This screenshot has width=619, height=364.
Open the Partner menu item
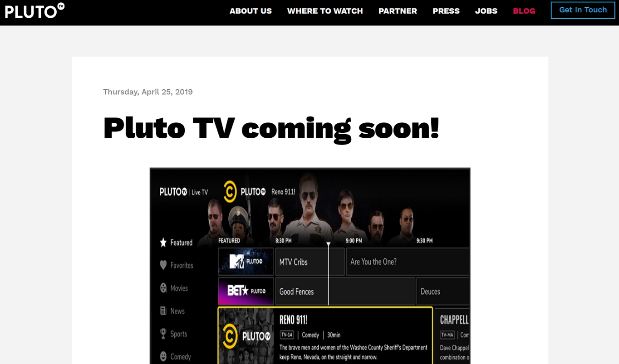click(x=398, y=11)
